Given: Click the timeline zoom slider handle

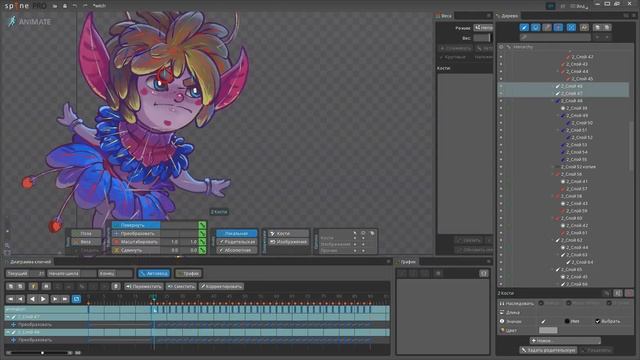Looking at the screenshot, I should (x=42, y=352).
